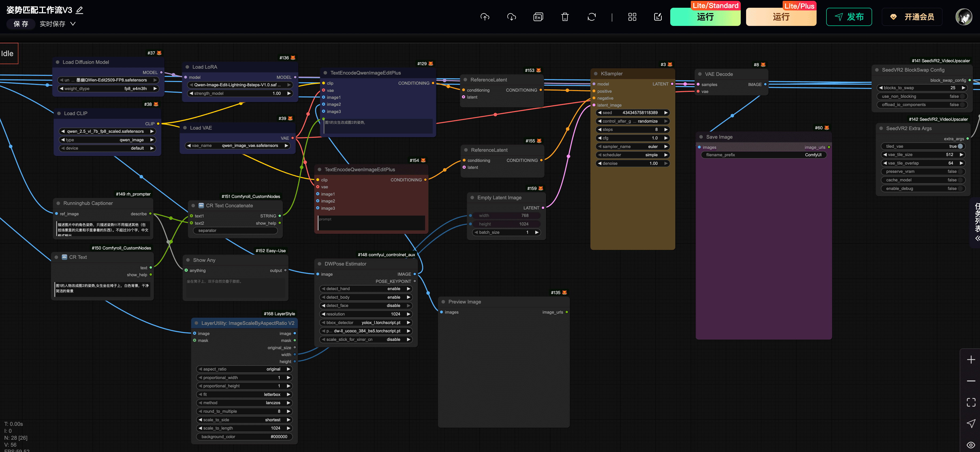Toggle preserve_vram in SeedVR2 Extra Args
The image size is (980, 452).
960,172
